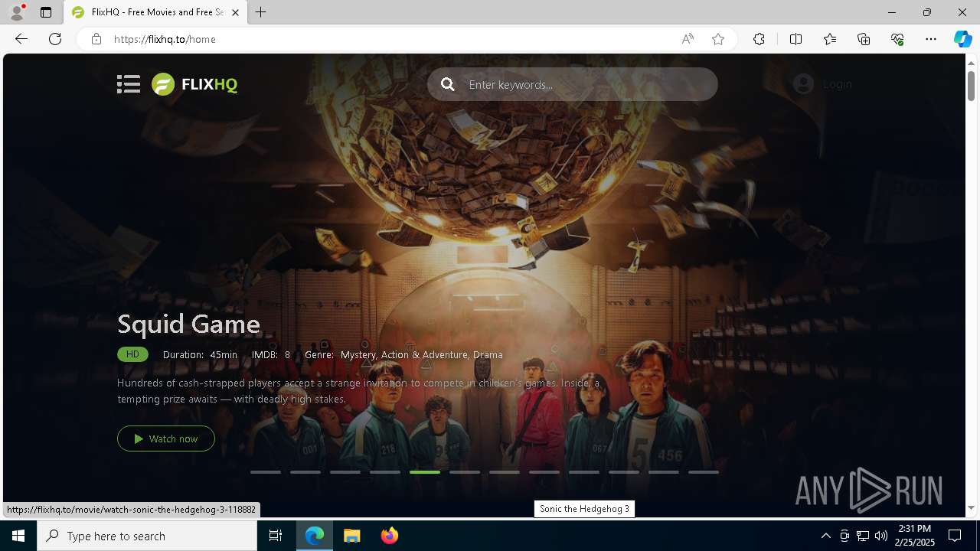Open the Copilot sidebar

click(962, 39)
